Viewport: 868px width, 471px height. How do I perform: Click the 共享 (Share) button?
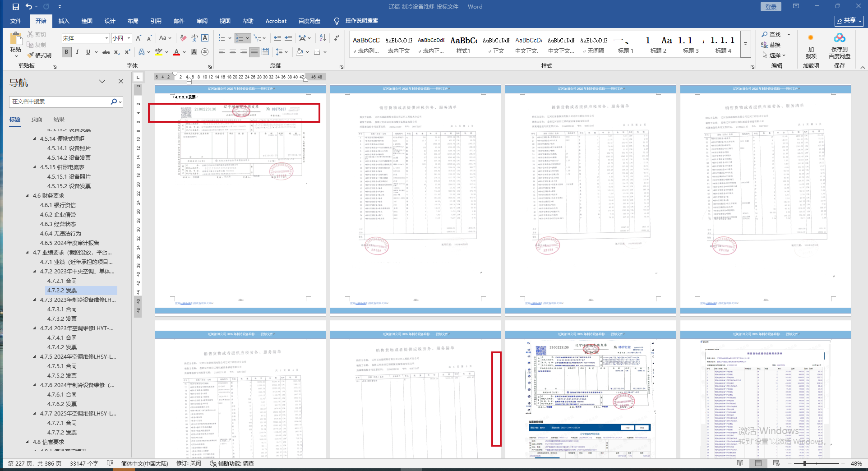(849, 21)
